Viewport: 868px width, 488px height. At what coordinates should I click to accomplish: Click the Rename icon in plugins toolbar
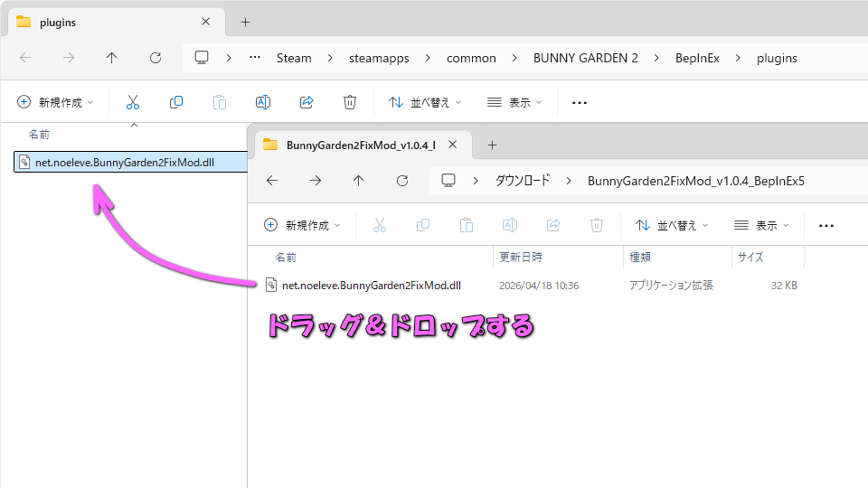[263, 102]
